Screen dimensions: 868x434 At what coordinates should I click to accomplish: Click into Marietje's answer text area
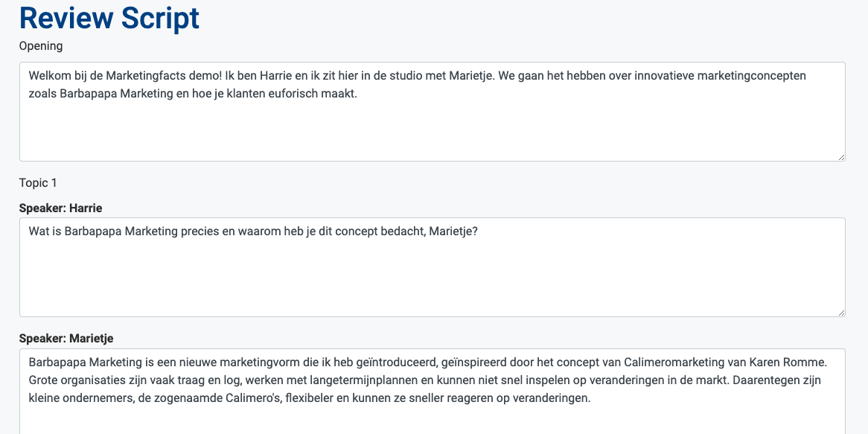(432, 417)
